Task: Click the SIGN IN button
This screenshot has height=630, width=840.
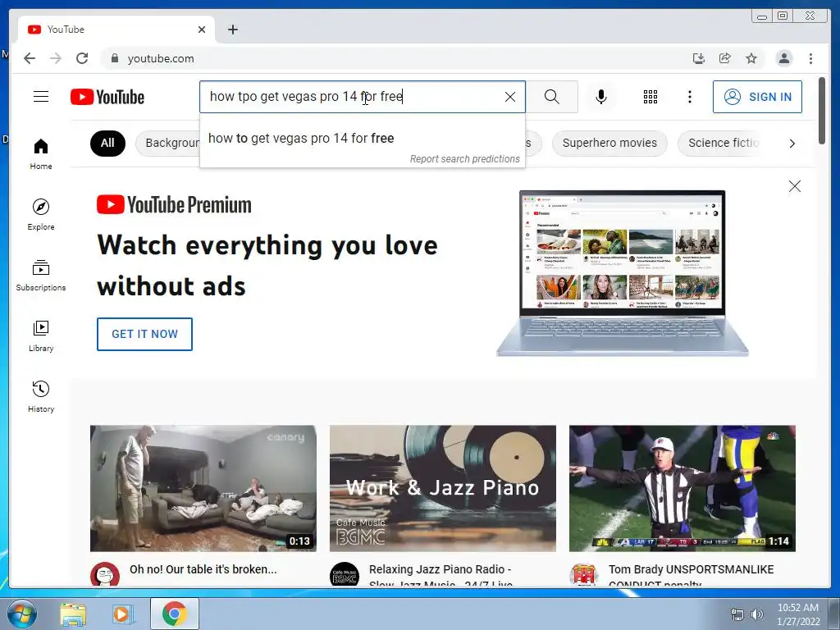Action: click(x=757, y=97)
